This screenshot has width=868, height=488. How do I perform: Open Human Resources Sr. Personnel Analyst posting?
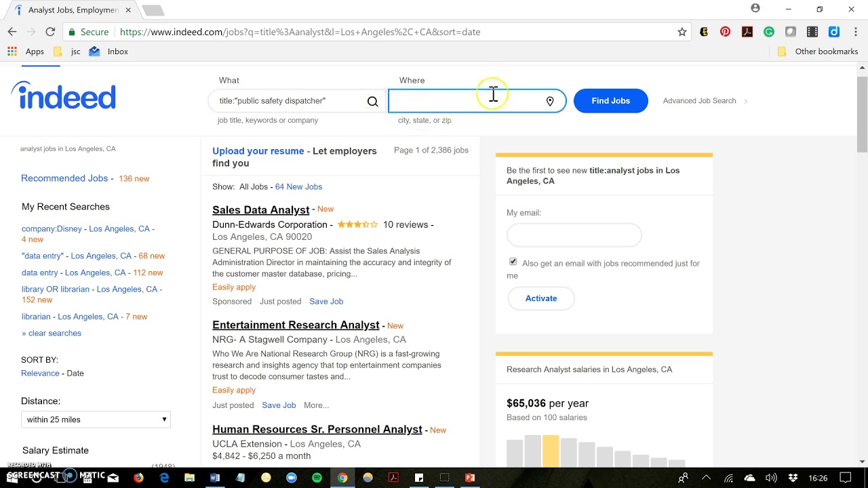[x=317, y=430]
